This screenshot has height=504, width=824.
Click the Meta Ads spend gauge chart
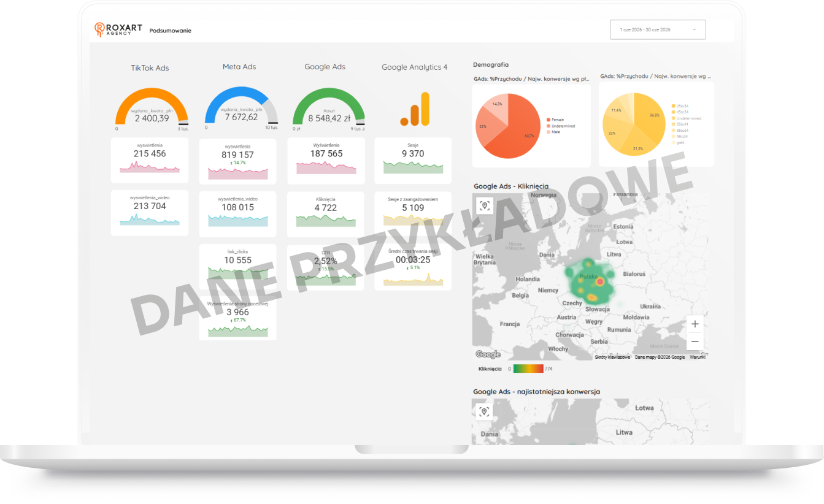(x=241, y=107)
